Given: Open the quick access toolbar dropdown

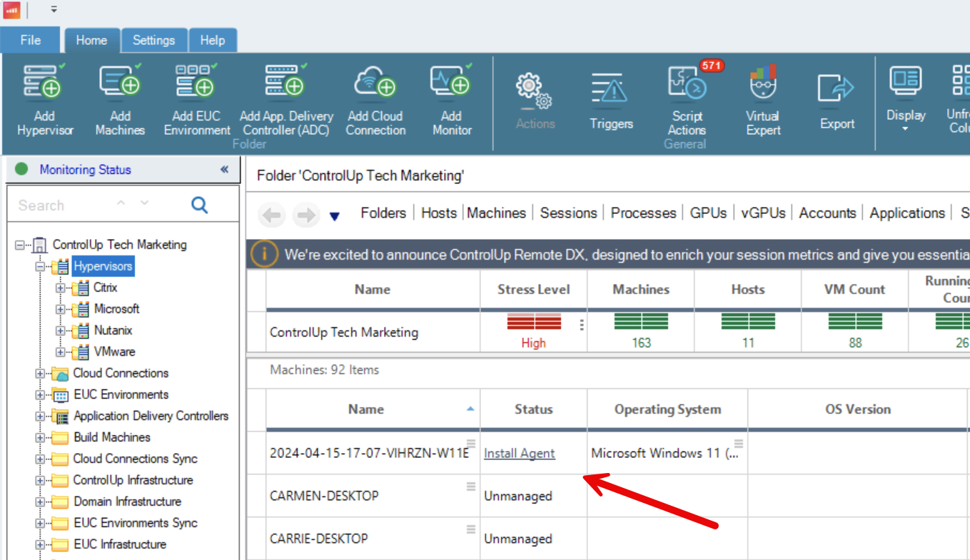Looking at the screenshot, I should click(x=54, y=10).
